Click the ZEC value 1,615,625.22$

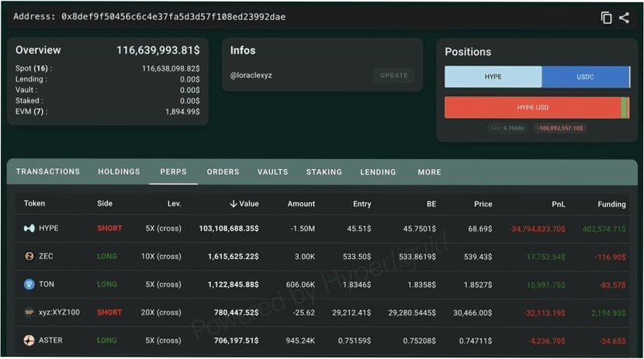(x=234, y=257)
